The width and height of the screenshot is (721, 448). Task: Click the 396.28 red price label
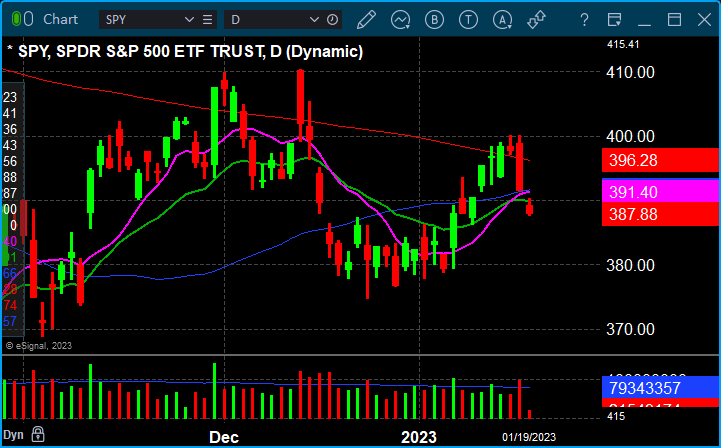coord(660,160)
